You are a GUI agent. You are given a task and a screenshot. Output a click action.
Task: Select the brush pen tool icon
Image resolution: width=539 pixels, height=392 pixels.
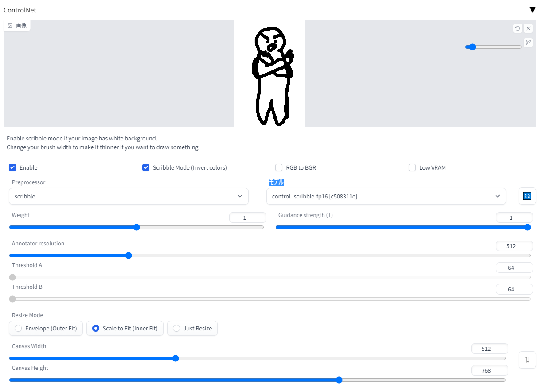point(528,43)
